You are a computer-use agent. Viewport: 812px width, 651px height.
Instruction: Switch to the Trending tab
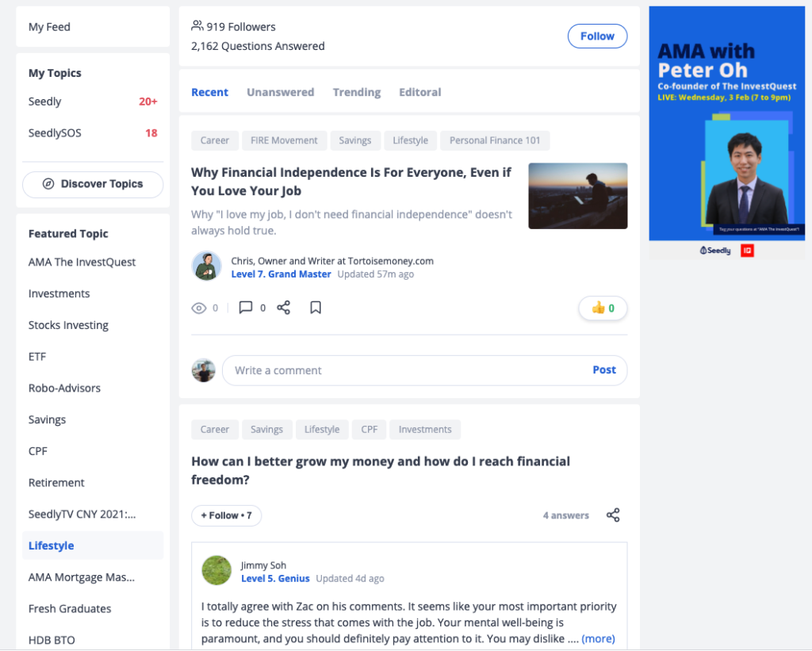(x=356, y=92)
